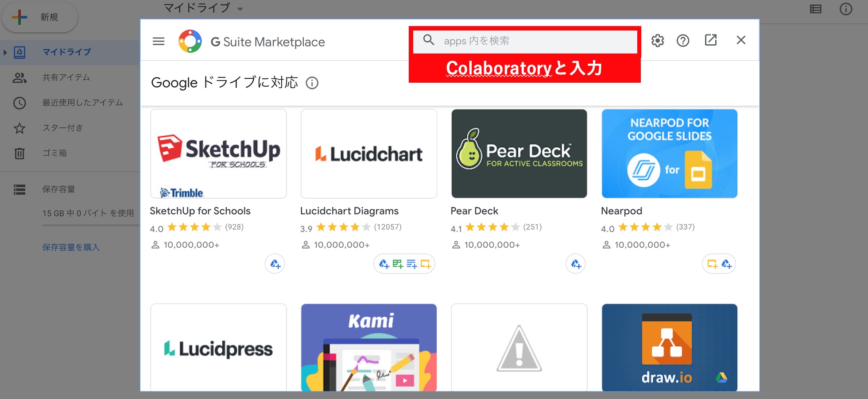
Task: Close the Marketplace dialog
Action: click(x=741, y=40)
